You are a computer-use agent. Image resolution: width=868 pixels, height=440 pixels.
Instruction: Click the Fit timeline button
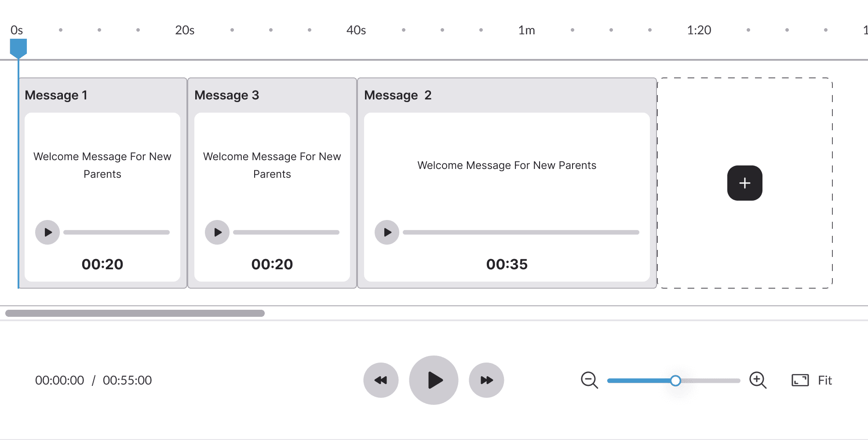click(812, 380)
